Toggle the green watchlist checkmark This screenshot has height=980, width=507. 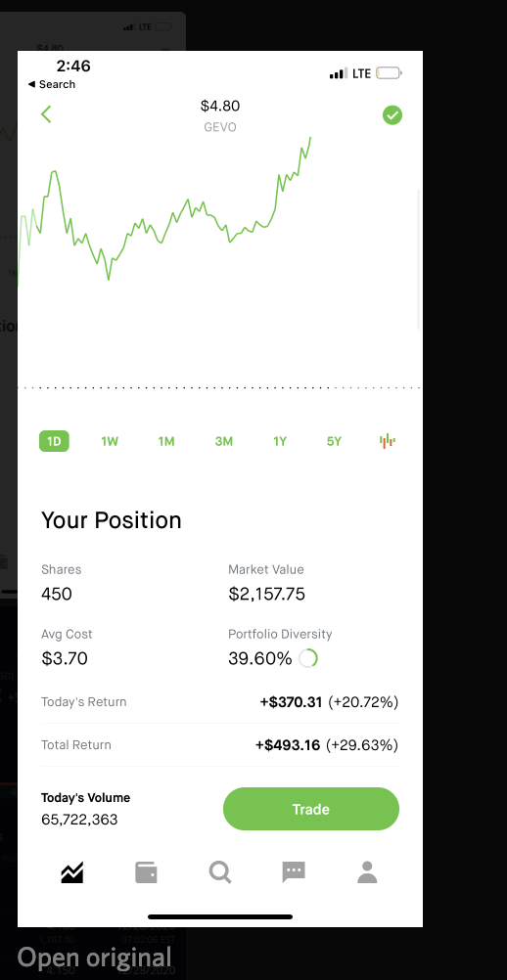pos(392,115)
